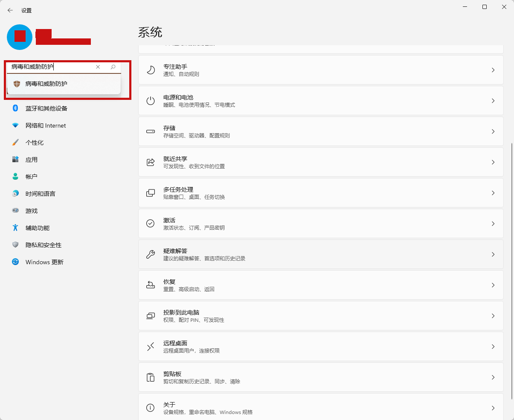Click the back arrow beside 设置

(10, 10)
